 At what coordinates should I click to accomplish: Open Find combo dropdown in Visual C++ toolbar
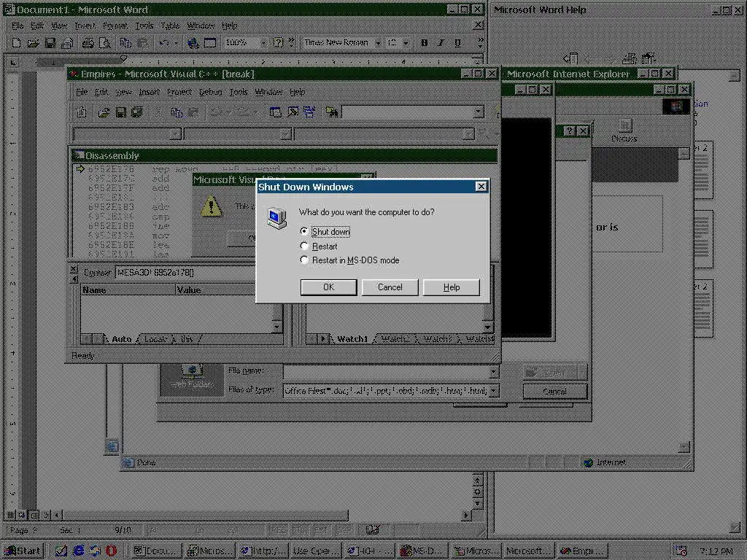pos(479,112)
